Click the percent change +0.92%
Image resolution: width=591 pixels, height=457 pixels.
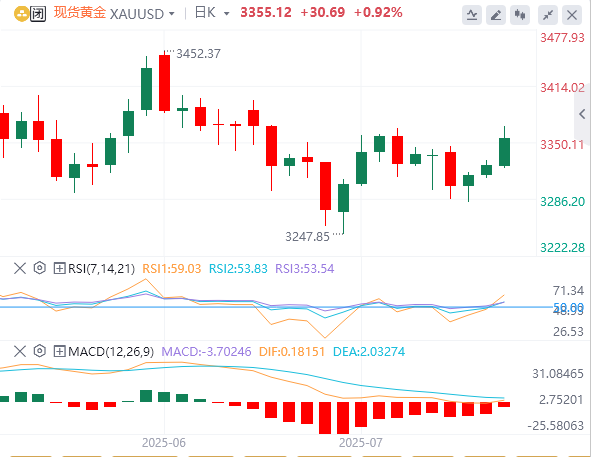tap(378, 13)
